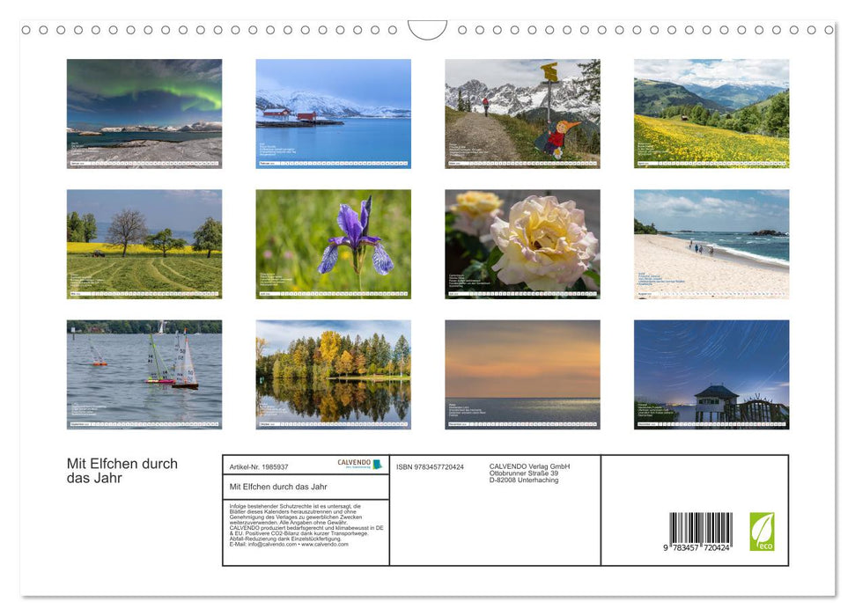Image resolution: width=855 pixels, height=616 pixels.
Task: Select the sandy beach with walkers photo
Action: click(x=711, y=244)
